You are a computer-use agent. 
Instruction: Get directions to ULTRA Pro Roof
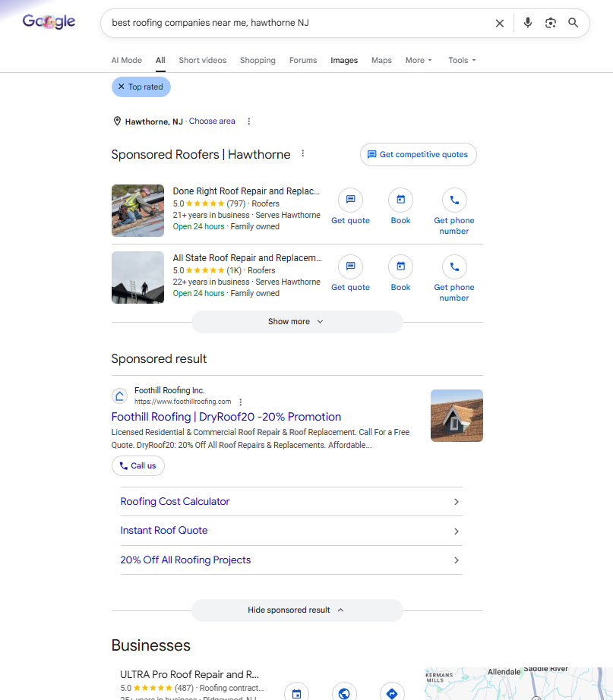(x=392, y=693)
